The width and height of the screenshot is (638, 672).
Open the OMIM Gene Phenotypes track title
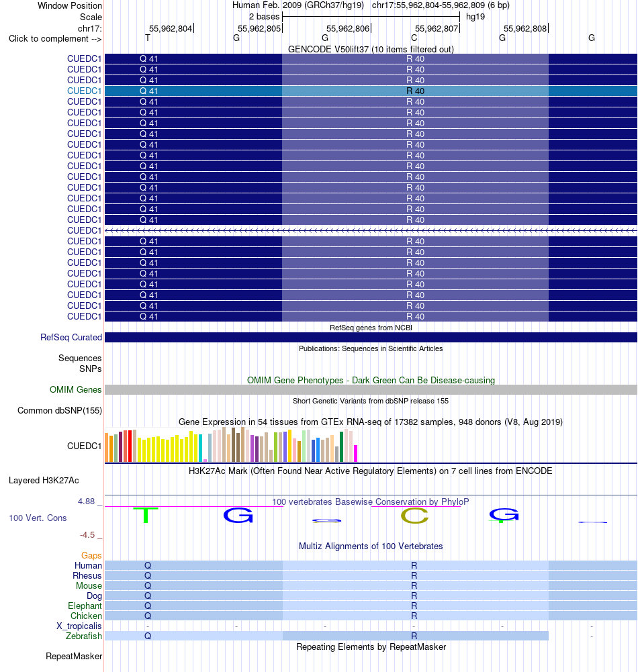coord(371,380)
